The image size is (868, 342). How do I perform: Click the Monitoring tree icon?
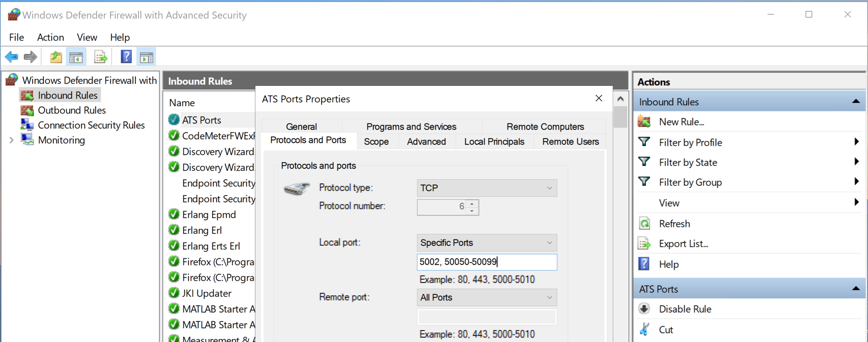pyautogui.click(x=27, y=140)
